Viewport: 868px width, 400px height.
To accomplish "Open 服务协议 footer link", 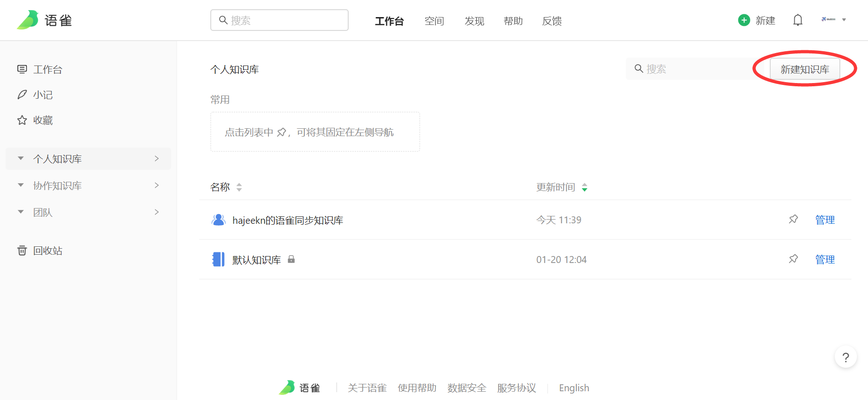I will point(517,388).
